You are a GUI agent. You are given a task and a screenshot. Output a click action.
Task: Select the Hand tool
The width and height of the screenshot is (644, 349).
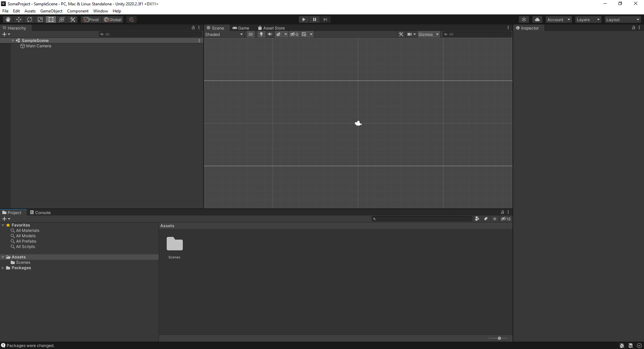[8, 19]
